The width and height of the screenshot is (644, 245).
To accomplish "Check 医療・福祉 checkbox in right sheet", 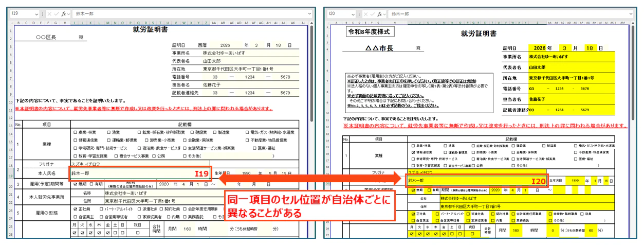I will pyautogui.click(x=575, y=160).
